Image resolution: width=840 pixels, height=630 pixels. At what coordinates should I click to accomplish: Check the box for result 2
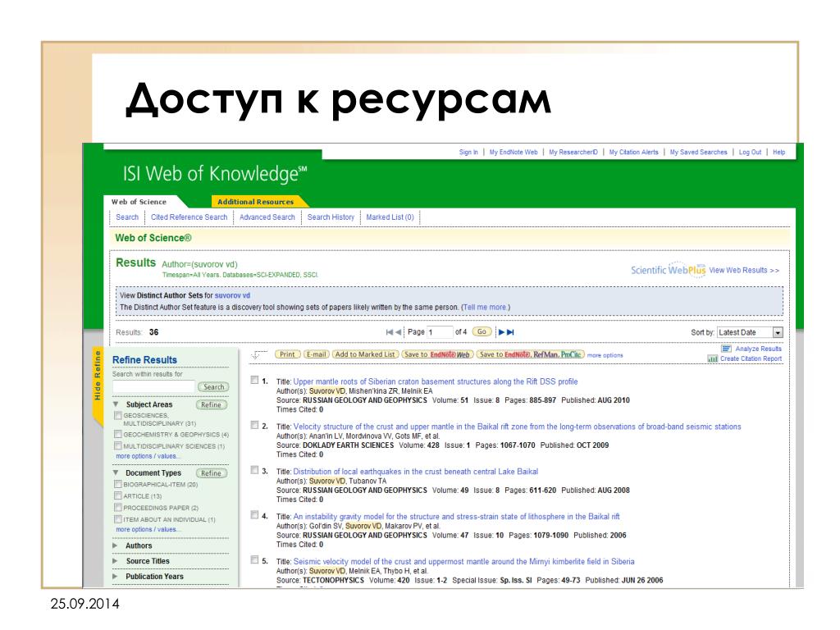254,425
